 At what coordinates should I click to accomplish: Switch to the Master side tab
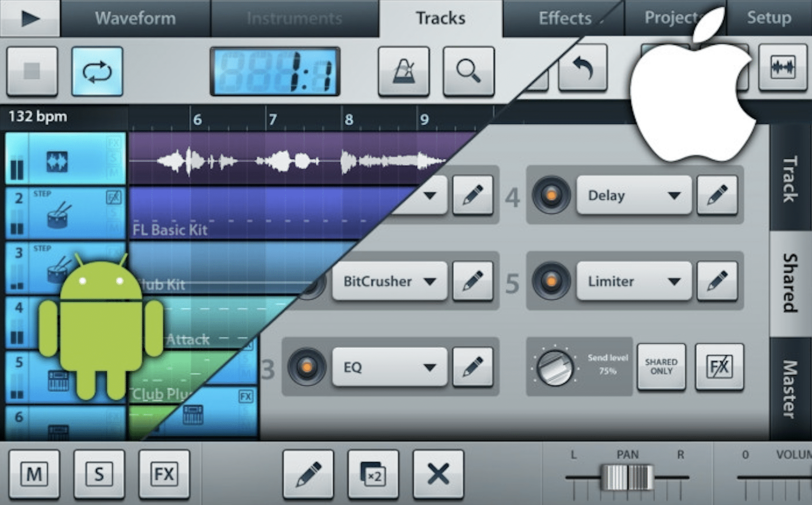(x=790, y=389)
